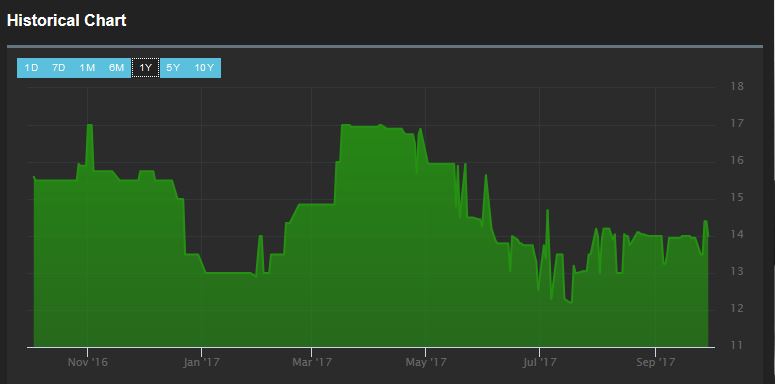The height and width of the screenshot is (384, 775).
Task: Show the 1M time range
Action: click(x=87, y=68)
